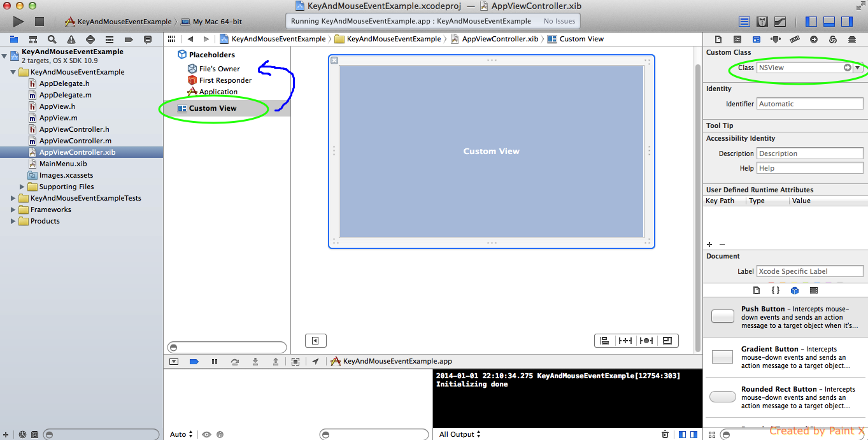Open the Attributes inspector
The width and height of the screenshot is (868, 440).
click(775, 39)
